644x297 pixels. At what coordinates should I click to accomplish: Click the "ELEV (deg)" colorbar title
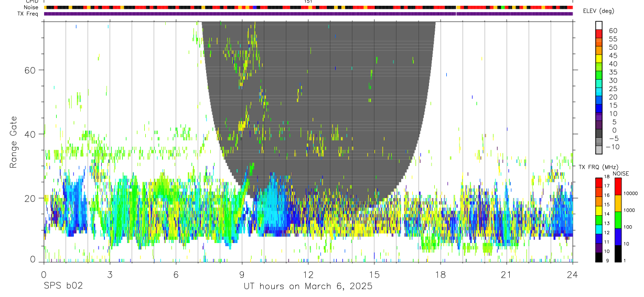tap(598, 12)
